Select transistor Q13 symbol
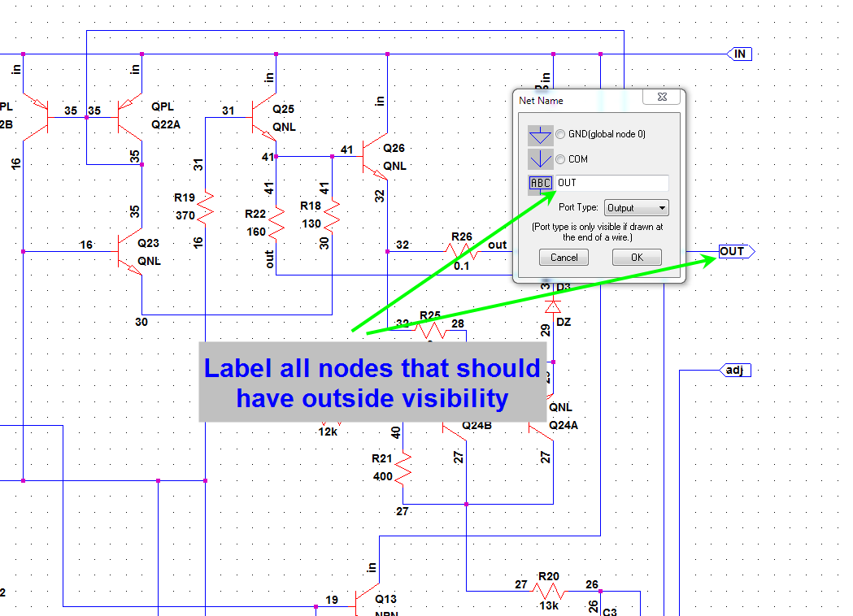 click(x=368, y=600)
